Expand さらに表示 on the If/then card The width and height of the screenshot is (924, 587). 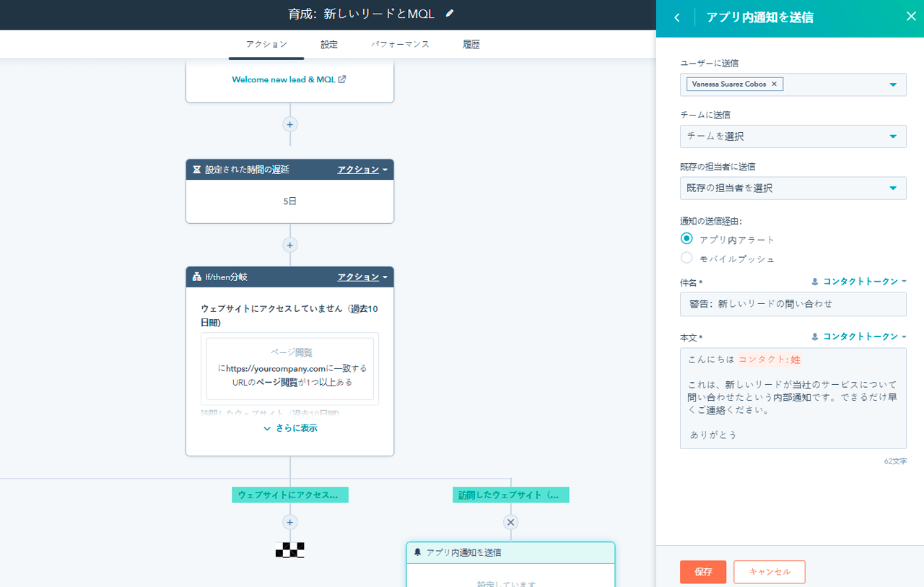click(x=289, y=427)
